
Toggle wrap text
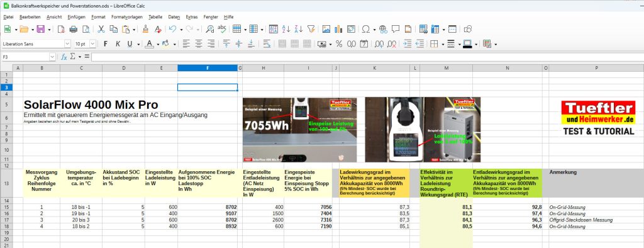point(267,44)
